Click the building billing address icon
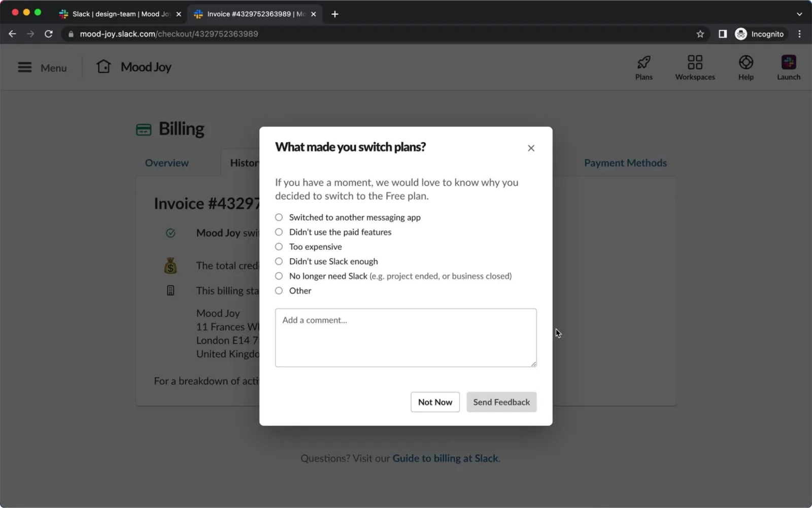 (x=171, y=291)
